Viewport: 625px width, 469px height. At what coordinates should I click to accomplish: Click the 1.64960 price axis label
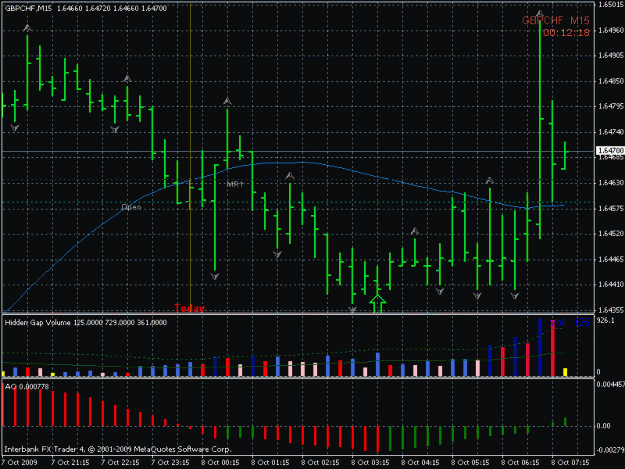tap(611, 30)
